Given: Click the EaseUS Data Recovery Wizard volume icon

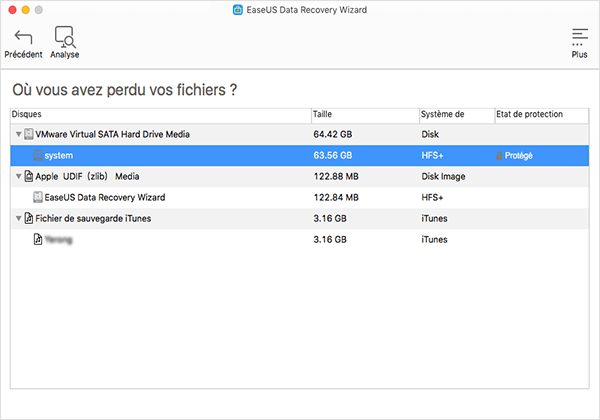Looking at the screenshot, I should [38, 197].
